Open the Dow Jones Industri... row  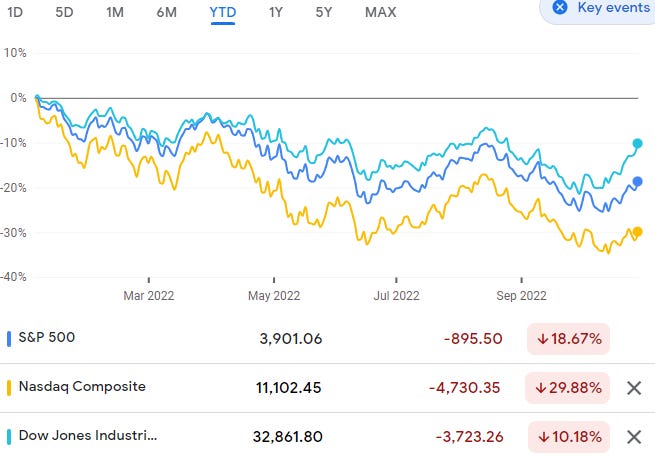click(x=328, y=437)
